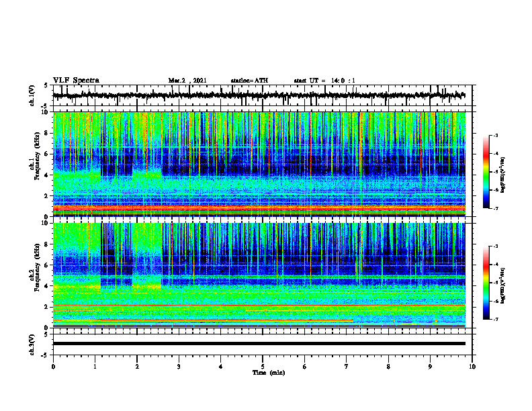Click the "8" tick on the time axis
Image resolution: width=532 pixels, height=411 pixels.
tap(388, 367)
